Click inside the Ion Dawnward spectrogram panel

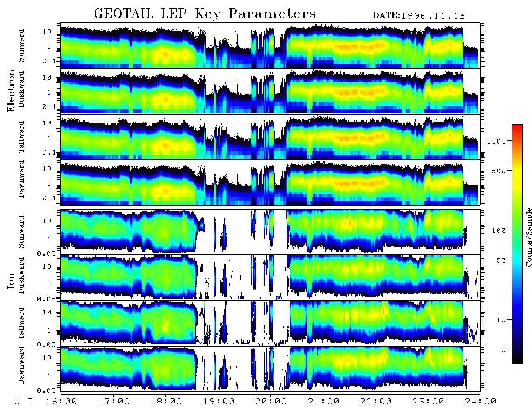(x=270, y=369)
